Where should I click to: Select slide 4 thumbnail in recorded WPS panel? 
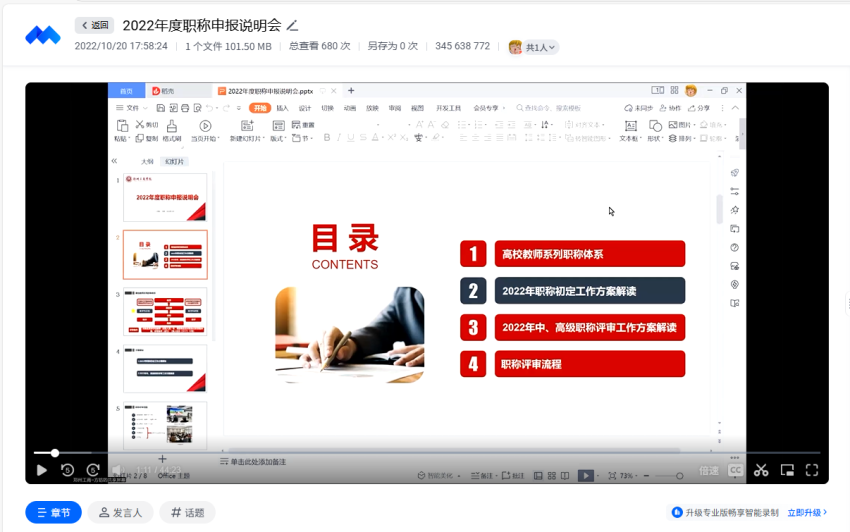[x=165, y=369]
